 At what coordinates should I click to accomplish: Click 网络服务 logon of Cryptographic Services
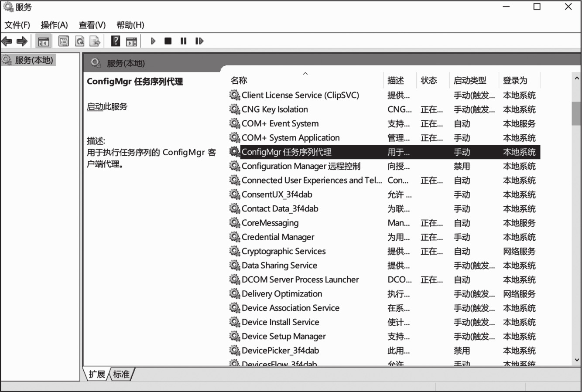[x=519, y=251]
